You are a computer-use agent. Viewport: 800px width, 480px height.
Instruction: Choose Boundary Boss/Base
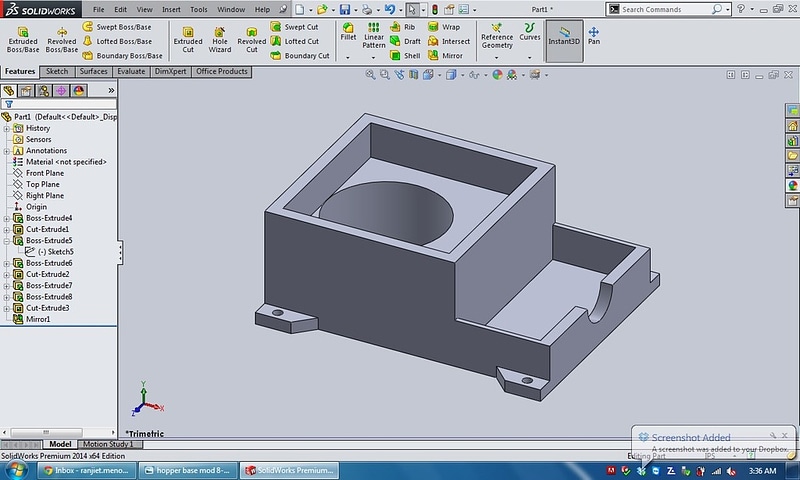[x=122, y=55]
